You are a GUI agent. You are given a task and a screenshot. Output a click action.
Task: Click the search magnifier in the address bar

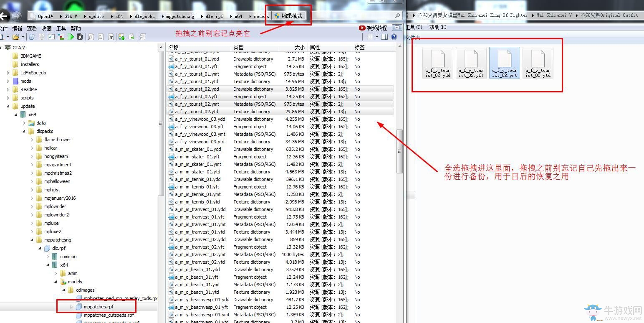(397, 16)
